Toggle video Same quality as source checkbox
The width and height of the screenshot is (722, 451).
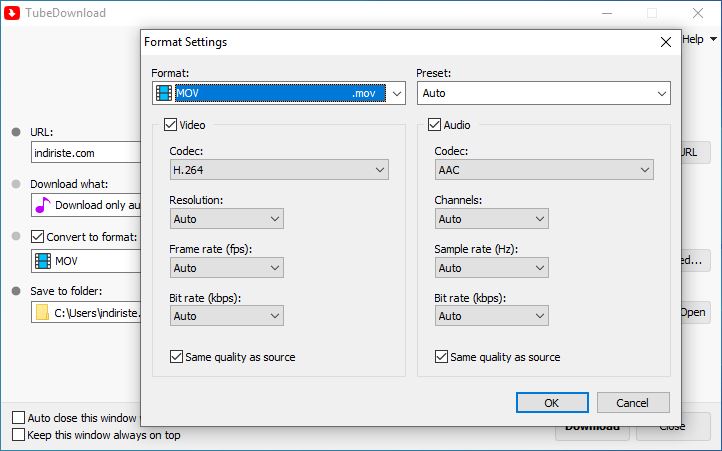176,357
